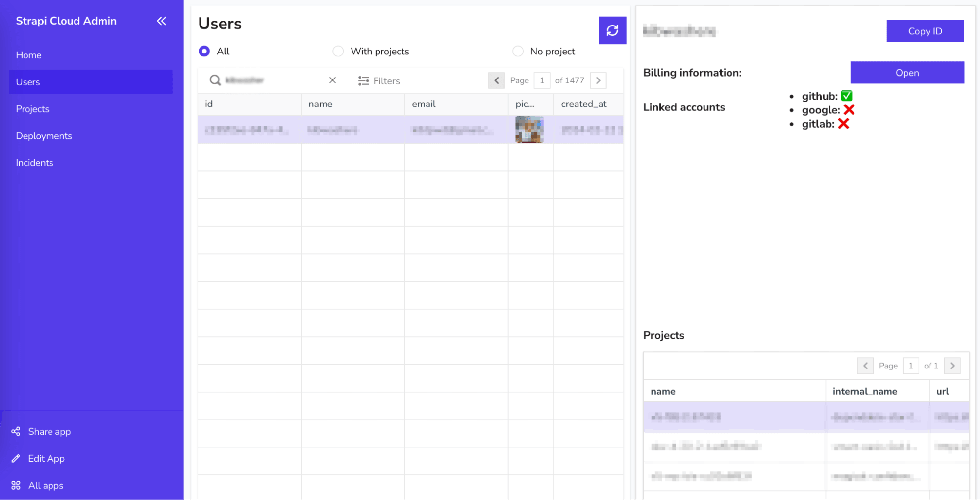This screenshot has width=980, height=500.
Task: Click the search magnifier icon
Action: click(215, 79)
